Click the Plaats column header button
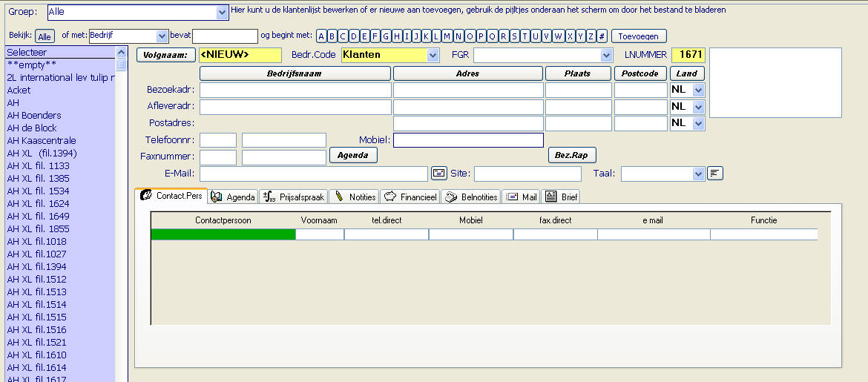 [579, 73]
